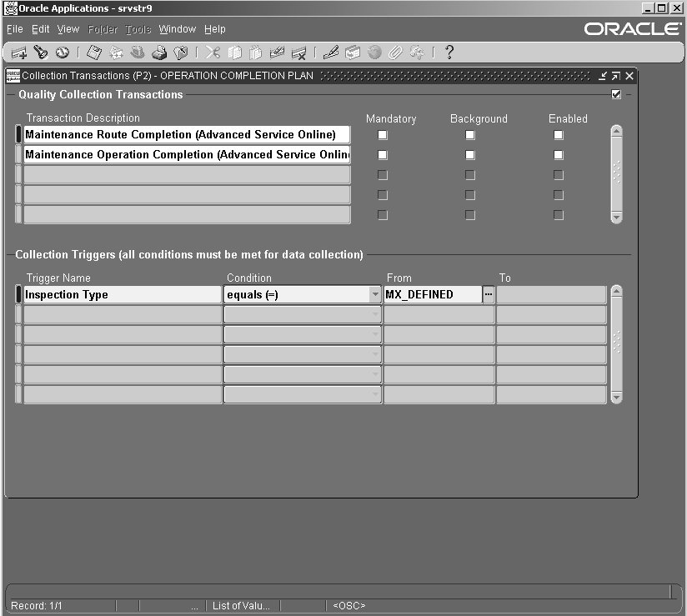Click the Print icon
The image size is (687, 616).
159,53
